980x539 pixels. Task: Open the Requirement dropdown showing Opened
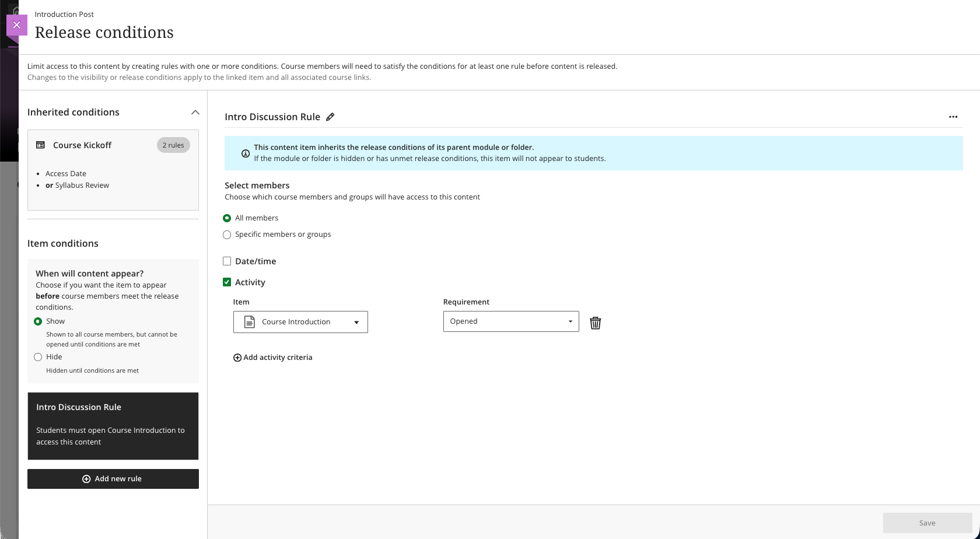tap(569, 321)
